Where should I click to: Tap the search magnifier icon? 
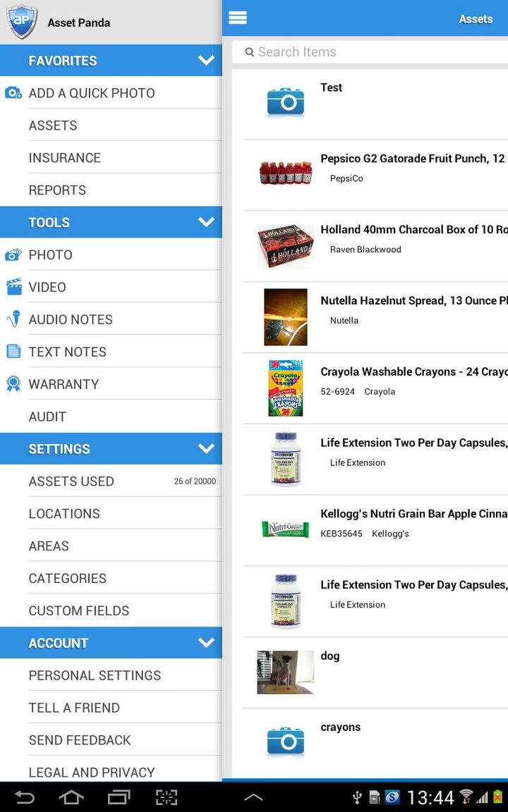pos(250,52)
